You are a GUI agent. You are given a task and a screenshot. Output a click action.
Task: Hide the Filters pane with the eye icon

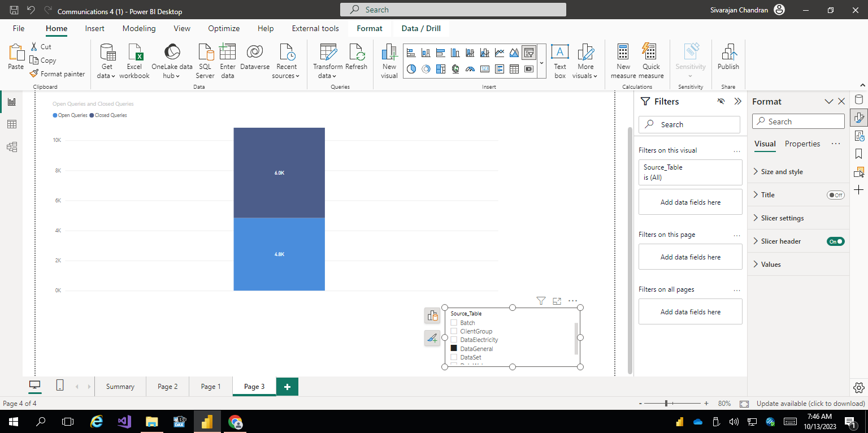(721, 101)
